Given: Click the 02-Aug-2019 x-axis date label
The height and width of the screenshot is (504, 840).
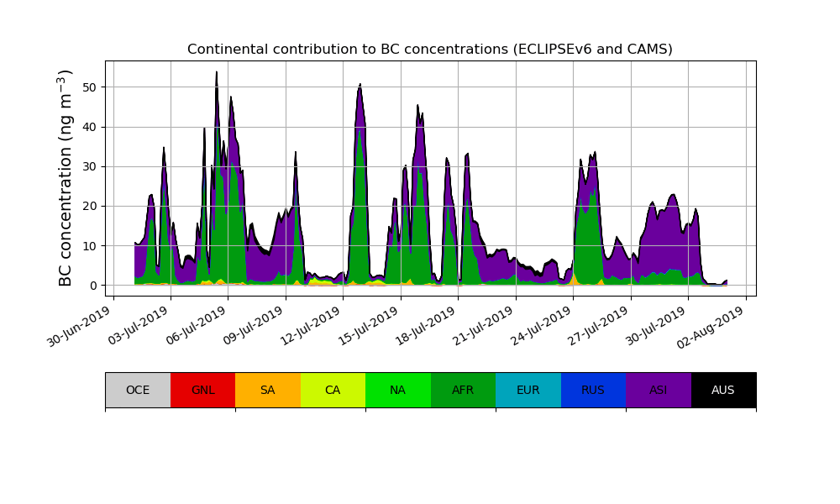Looking at the screenshot, I should (x=712, y=327).
